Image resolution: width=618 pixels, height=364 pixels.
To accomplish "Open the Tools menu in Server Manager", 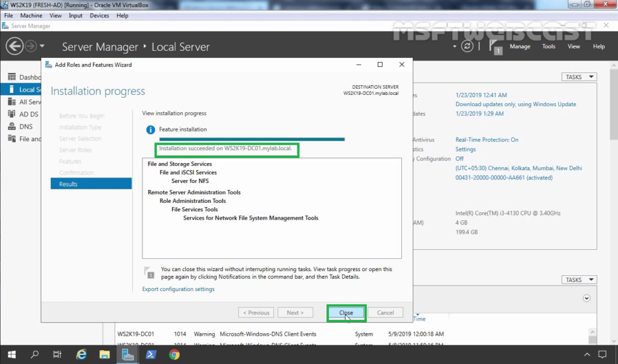I will point(548,46).
